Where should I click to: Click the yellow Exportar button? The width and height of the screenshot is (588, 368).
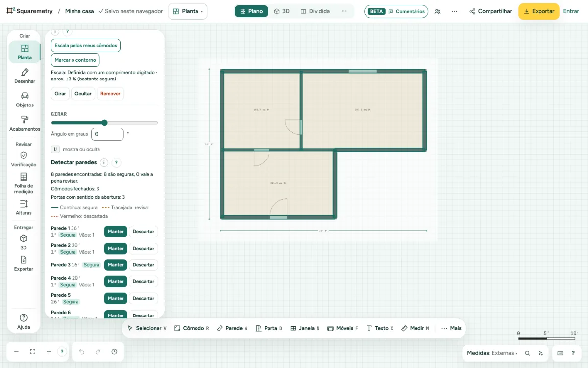[539, 11]
